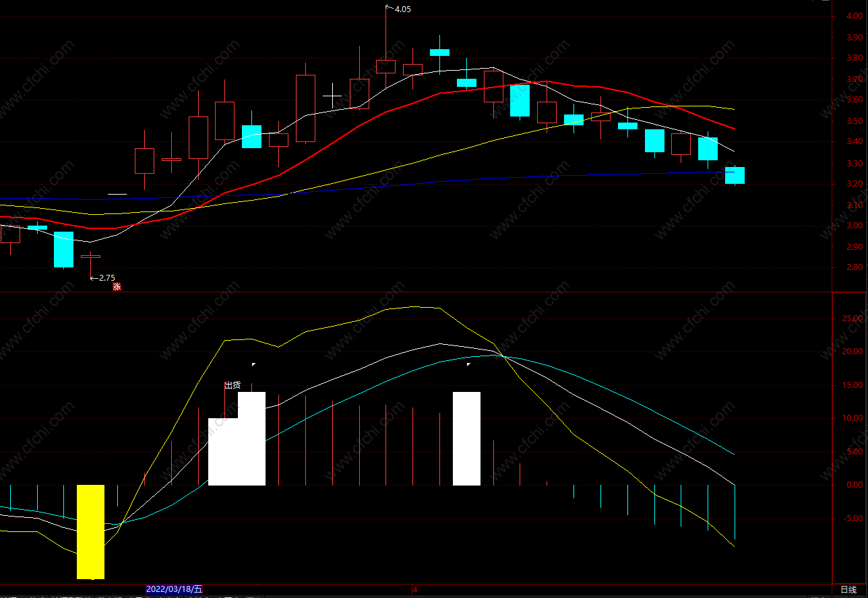The image size is (868, 598).
Task: Click the 3.00 price axis label
Action: coord(855,226)
